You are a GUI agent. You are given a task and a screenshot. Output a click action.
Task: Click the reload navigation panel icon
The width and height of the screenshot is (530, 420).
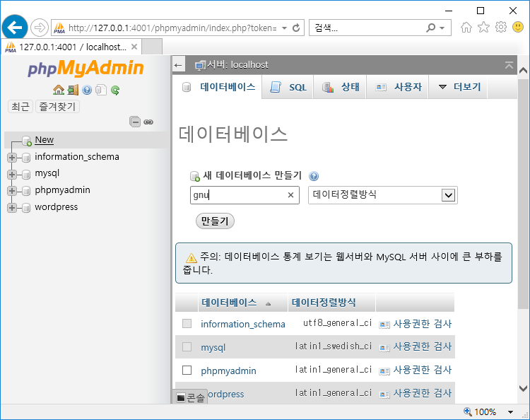pyautogui.click(x=115, y=90)
